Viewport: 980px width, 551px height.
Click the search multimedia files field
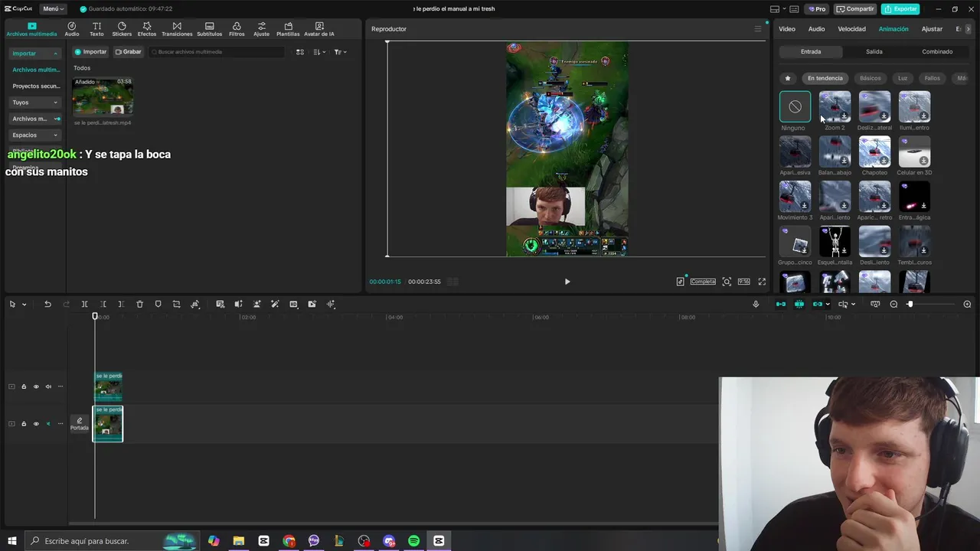[x=217, y=52]
